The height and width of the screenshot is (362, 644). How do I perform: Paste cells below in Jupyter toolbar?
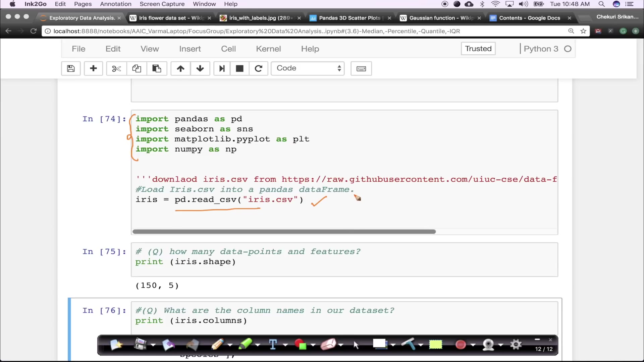click(157, 68)
